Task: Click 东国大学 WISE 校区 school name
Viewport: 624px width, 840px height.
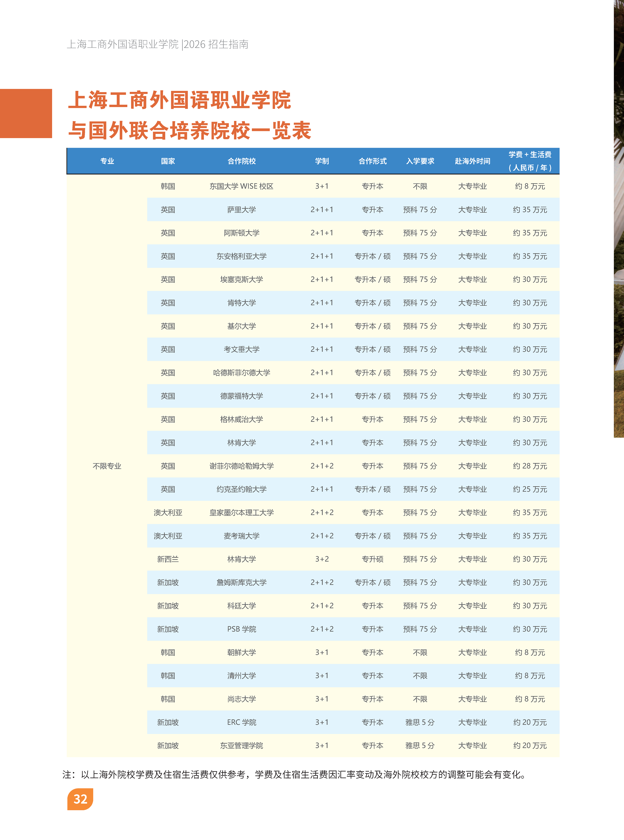Action: click(241, 186)
